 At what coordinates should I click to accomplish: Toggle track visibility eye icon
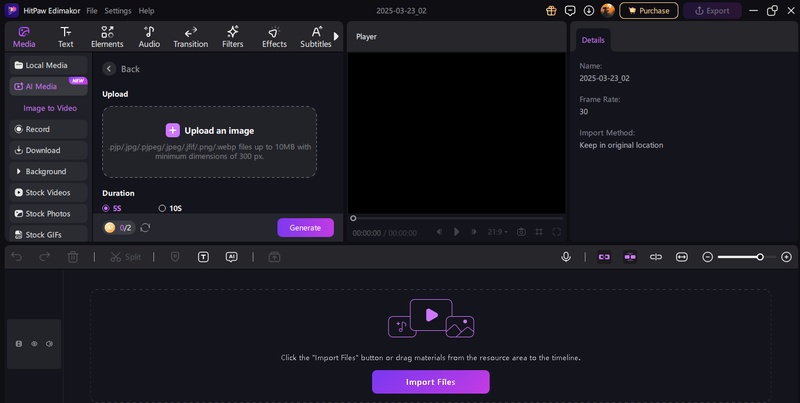click(34, 344)
